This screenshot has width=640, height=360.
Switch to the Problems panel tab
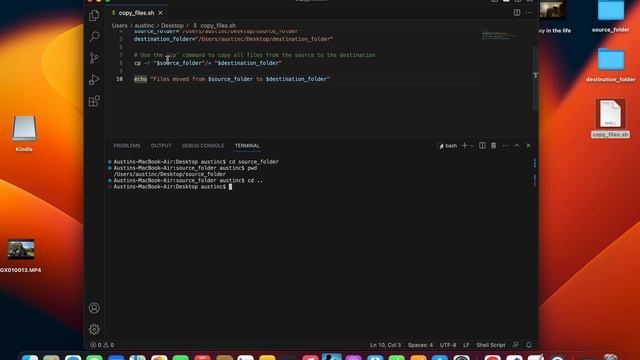(127, 146)
